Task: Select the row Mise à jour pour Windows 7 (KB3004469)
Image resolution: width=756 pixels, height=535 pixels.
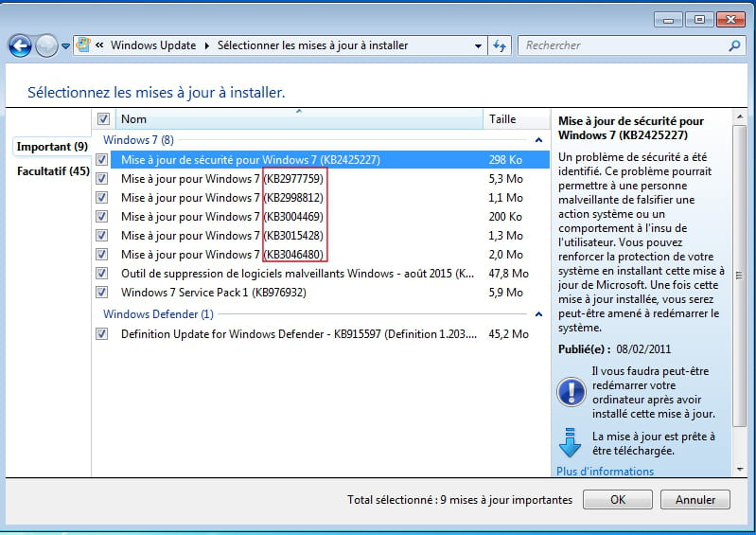Action: coord(330,216)
